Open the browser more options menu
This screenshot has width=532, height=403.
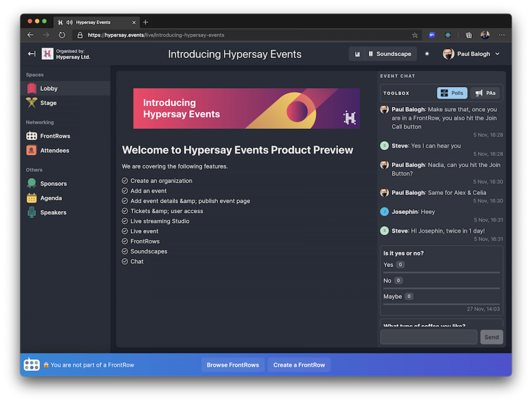click(x=501, y=35)
